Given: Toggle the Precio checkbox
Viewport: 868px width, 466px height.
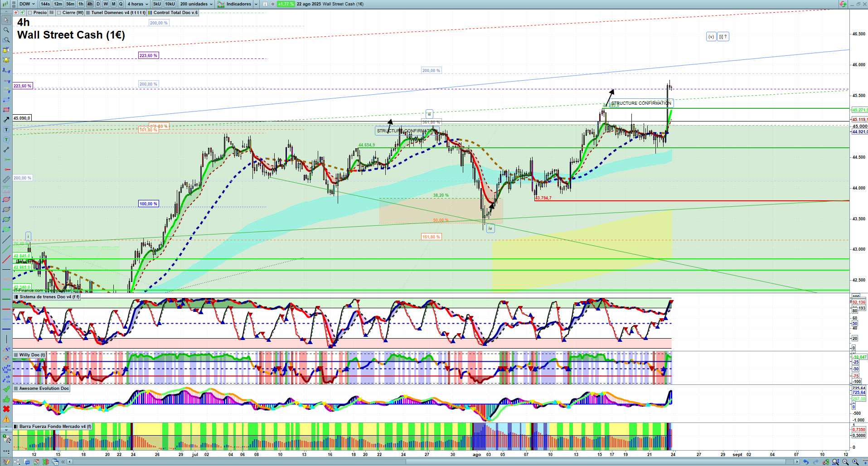Looking at the screenshot, I should coord(30,13).
